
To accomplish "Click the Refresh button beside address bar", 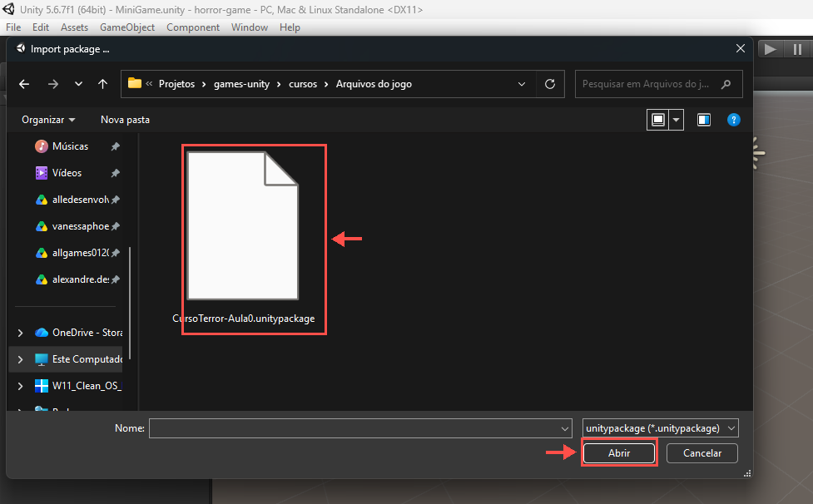I will click(550, 84).
